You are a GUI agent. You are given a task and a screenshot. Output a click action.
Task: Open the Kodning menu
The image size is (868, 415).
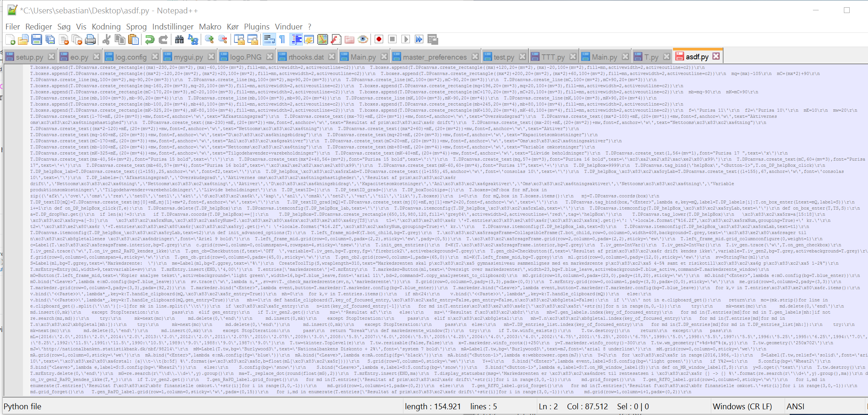pos(106,27)
